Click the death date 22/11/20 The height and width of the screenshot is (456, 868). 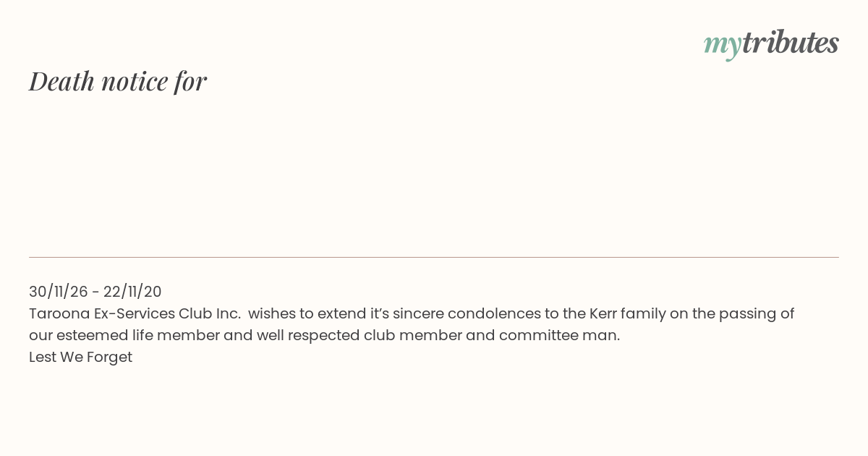132,292
